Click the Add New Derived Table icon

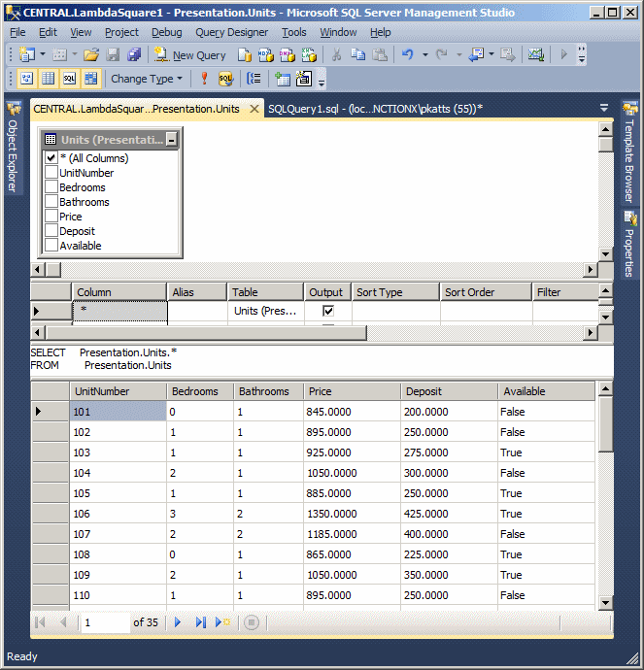pos(303,79)
